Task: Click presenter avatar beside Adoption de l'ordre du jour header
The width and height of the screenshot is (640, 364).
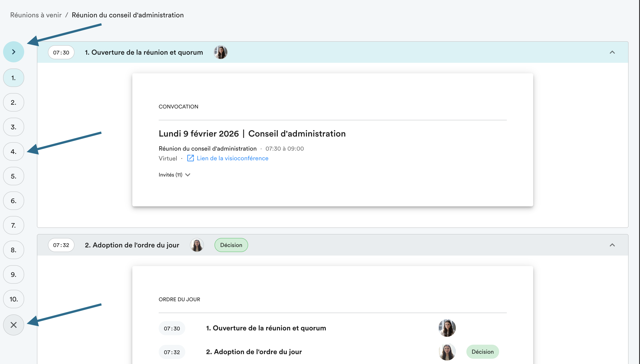Action: point(197,245)
